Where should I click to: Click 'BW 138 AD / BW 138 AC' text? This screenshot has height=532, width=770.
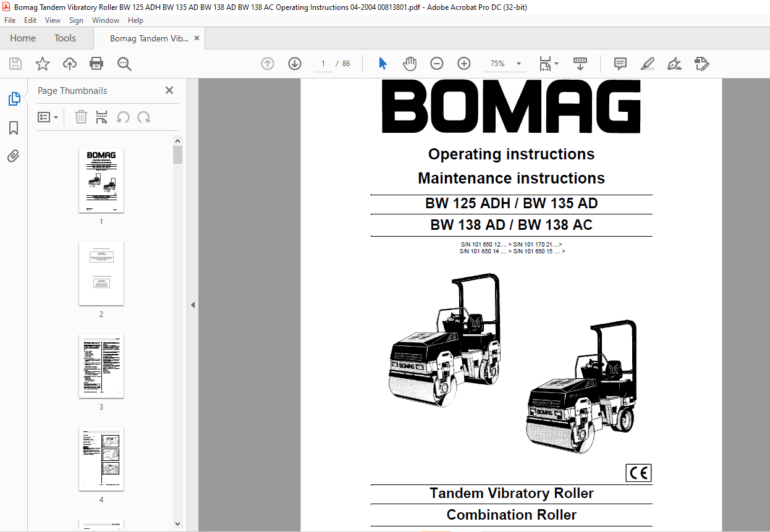[512, 225]
